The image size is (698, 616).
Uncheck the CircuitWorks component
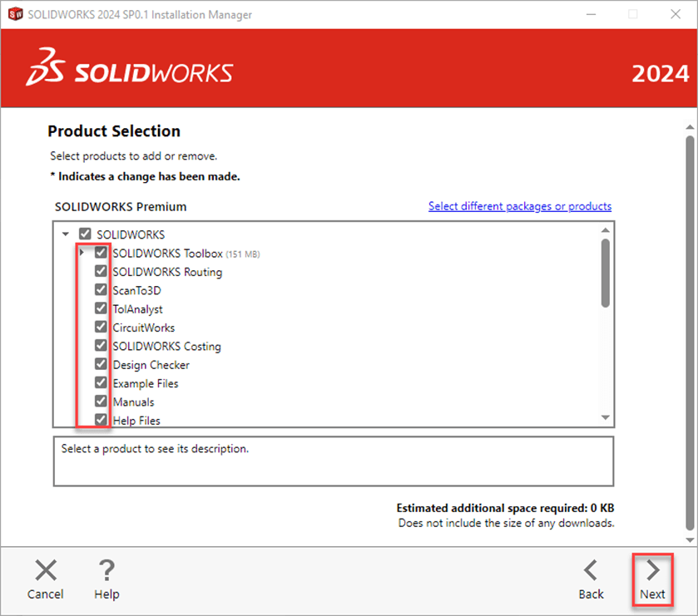[x=101, y=326]
